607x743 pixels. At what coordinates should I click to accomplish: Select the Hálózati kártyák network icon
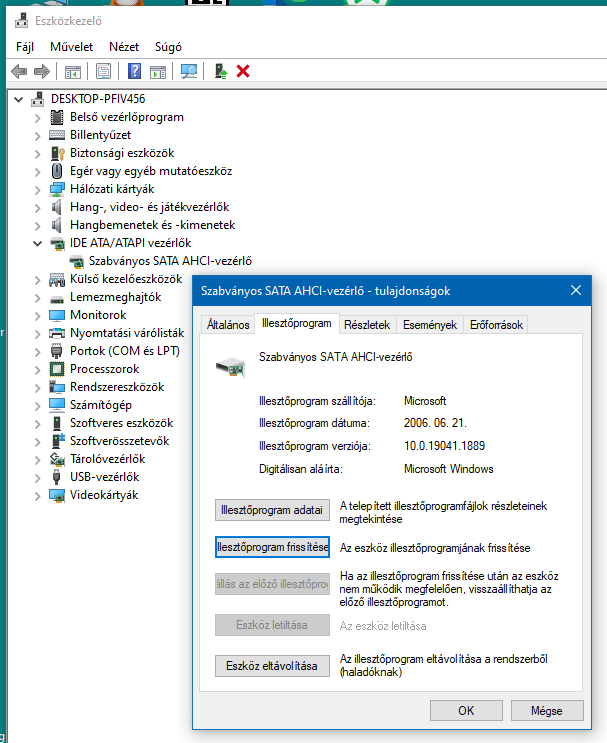(57, 189)
